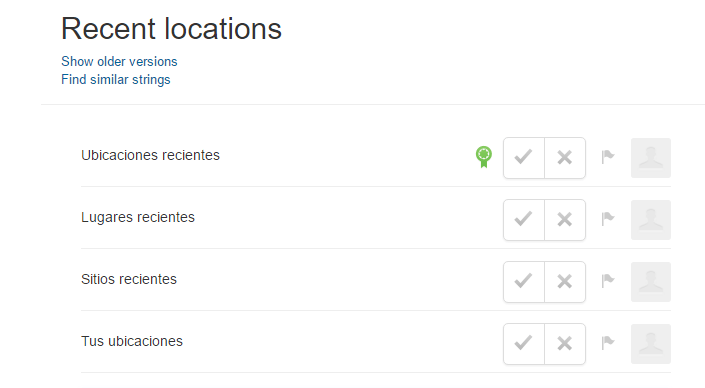The height and width of the screenshot is (388, 705).
Task: Approve the 'Ubicaciones recientes' translation with checkmark
Action: pos(524,158)
